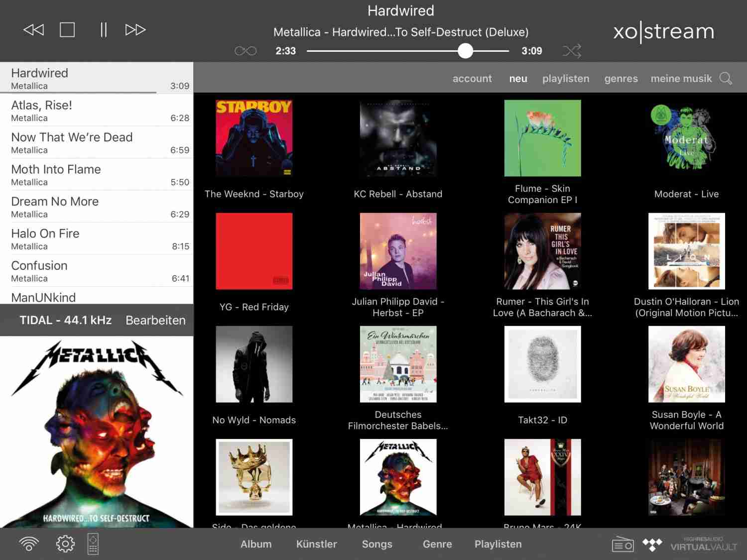Open Susan Boyle A Wonderful World cover
The height and width of the screenshot is (560, 747).
686,364
